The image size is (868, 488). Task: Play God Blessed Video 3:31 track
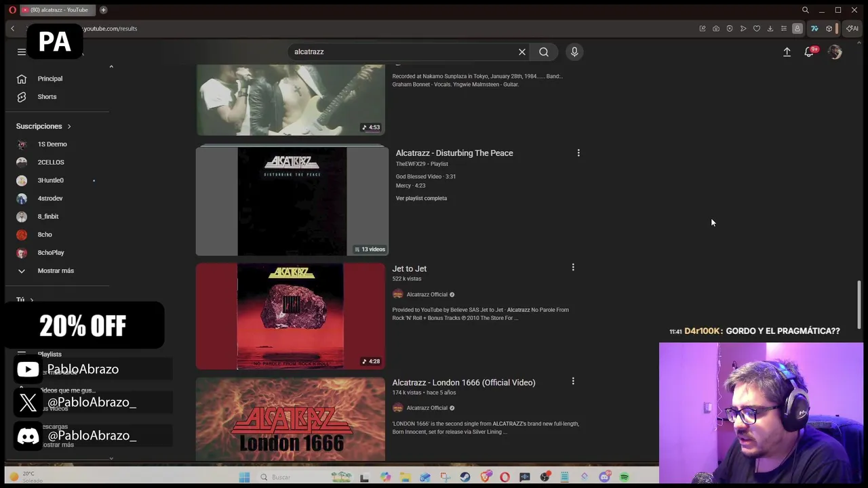click(426, 176)
